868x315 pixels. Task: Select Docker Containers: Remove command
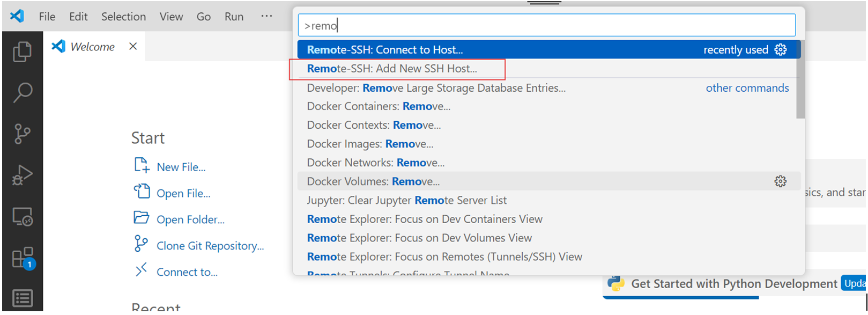(x=379, y=106)
